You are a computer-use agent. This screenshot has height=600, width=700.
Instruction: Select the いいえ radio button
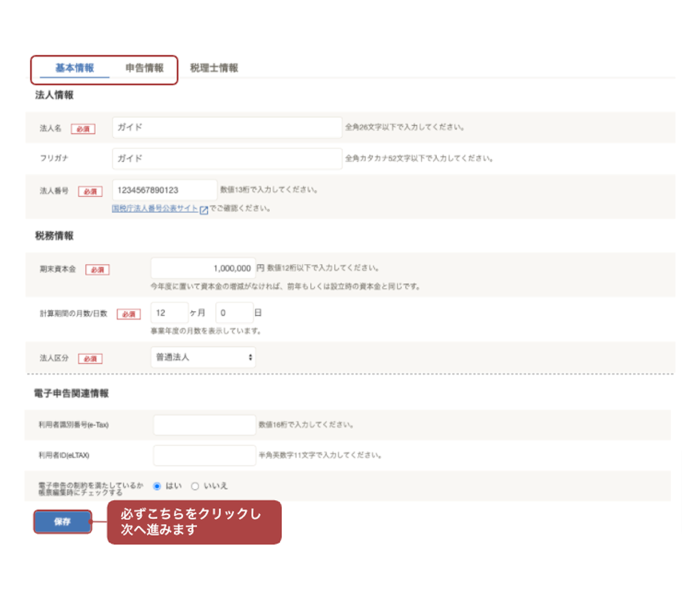(195, 486)
